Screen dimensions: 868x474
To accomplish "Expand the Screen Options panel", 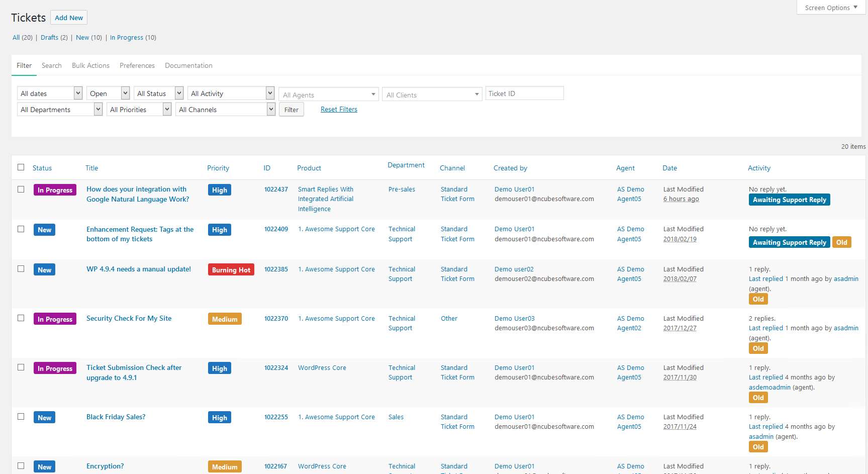I will tap(831, 8).
